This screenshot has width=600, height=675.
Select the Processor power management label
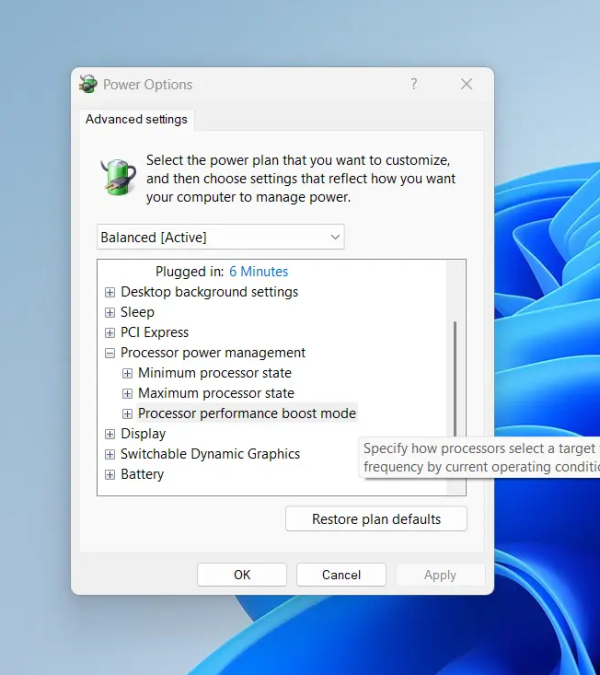tap(213, 353)
